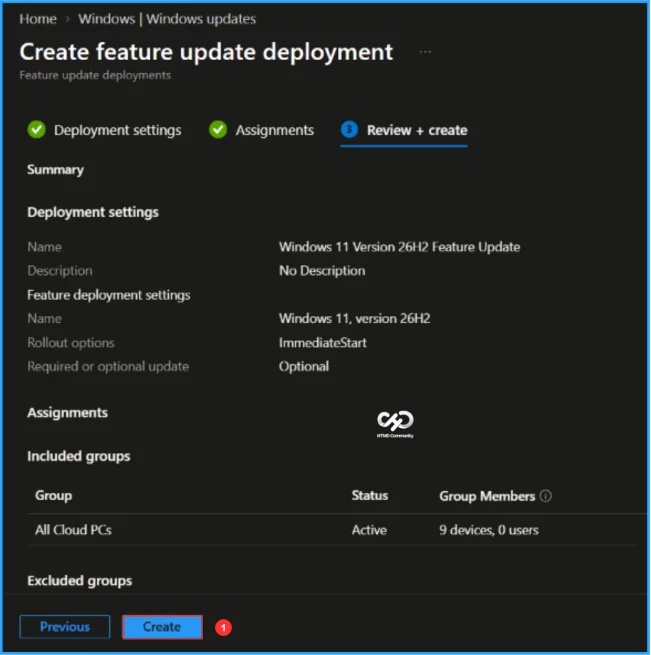Go back with the Previous button
This screenshot has width=651, height=655.
(65, 627)
